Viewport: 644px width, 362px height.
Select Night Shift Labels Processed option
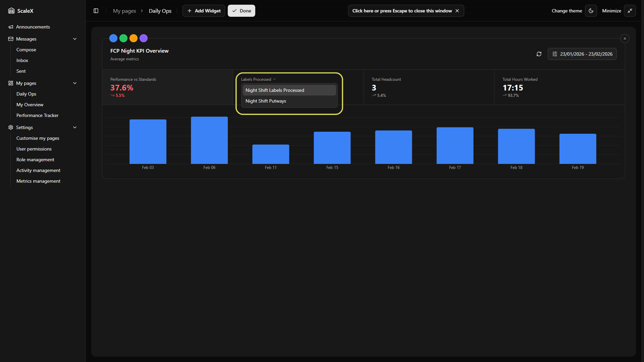[x=275, y=90]
